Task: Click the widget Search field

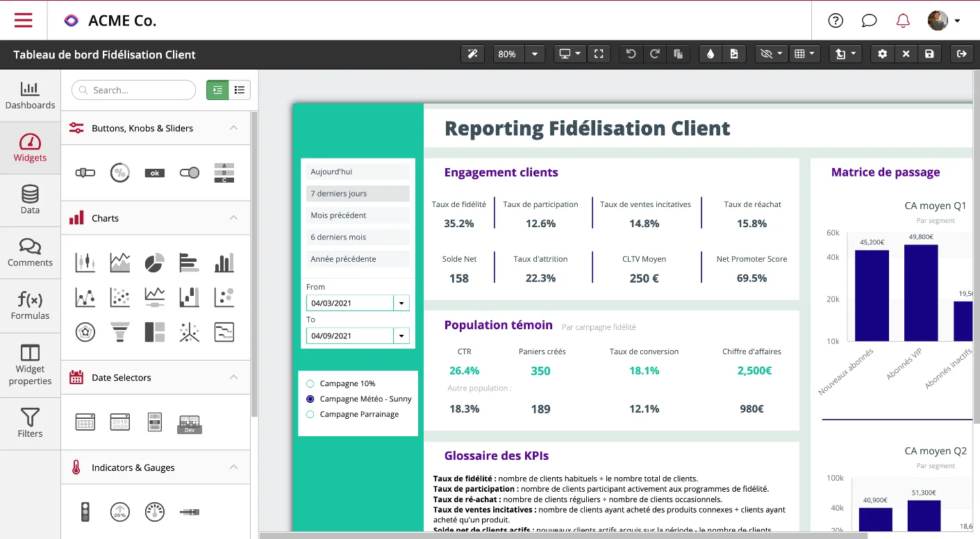Action: coord(134,90)
